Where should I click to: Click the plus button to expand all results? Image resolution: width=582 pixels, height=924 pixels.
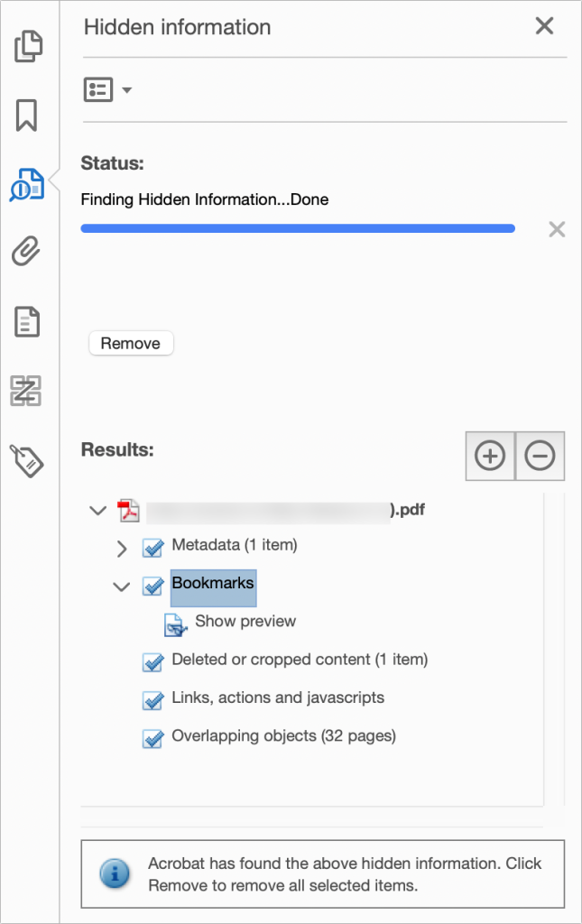click(490, 456)
